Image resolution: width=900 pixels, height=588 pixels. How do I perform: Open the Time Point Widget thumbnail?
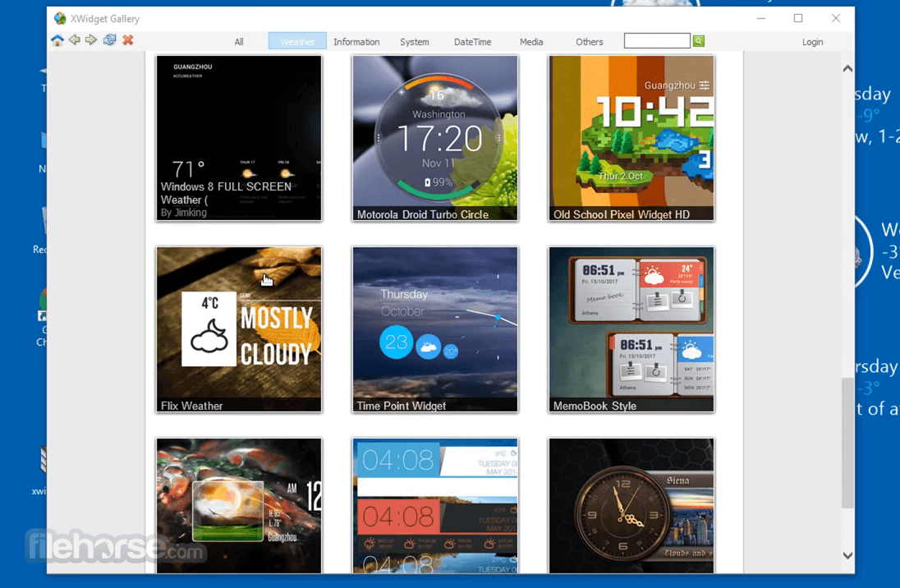pyautogui.click(x=435, y=329)
